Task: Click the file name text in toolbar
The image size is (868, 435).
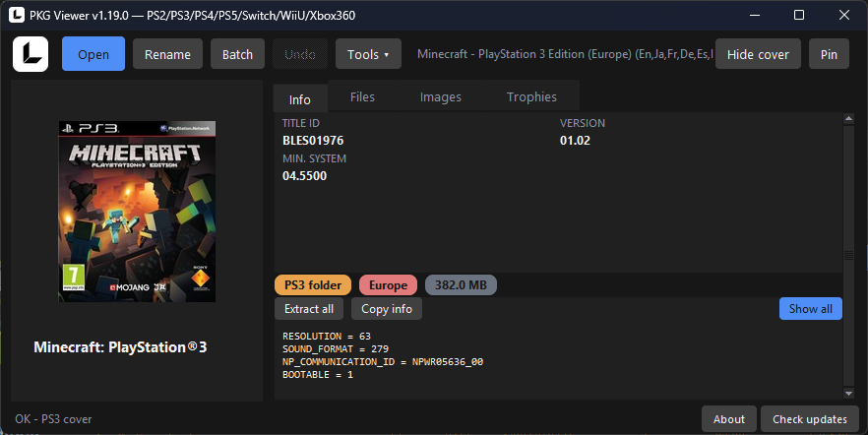Action: click(565, 54)
